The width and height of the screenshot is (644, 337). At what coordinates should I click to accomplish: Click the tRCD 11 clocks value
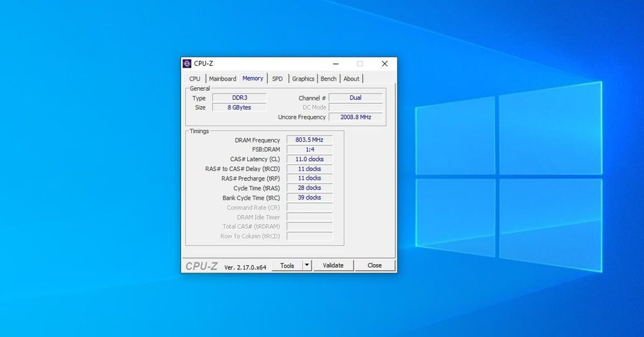[x=309, y=169]
